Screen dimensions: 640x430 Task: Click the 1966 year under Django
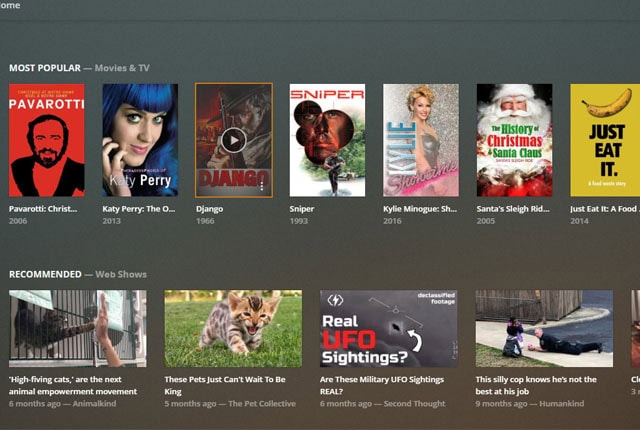(205, 221)
